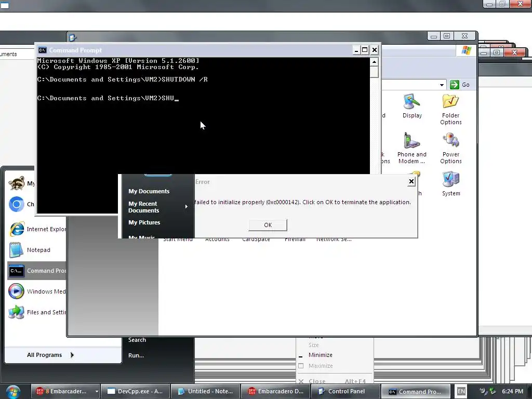Switch to Control Panel taskbar button

345,391
